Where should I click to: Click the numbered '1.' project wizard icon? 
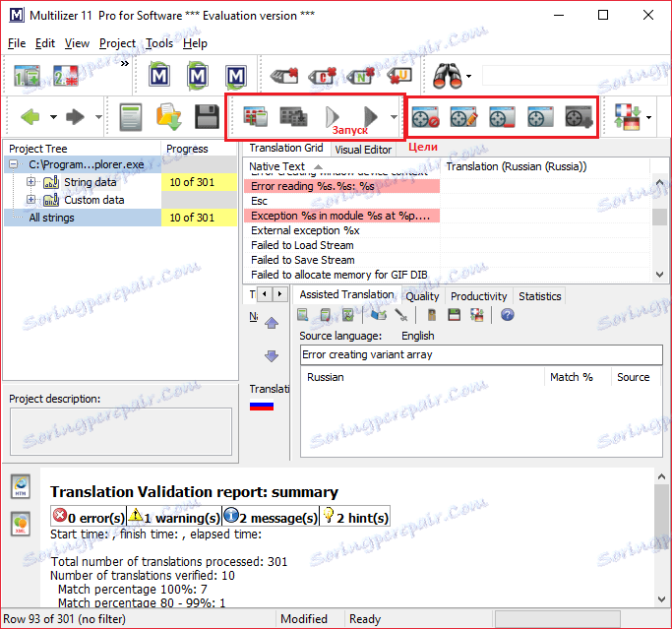tap(27, 76)
